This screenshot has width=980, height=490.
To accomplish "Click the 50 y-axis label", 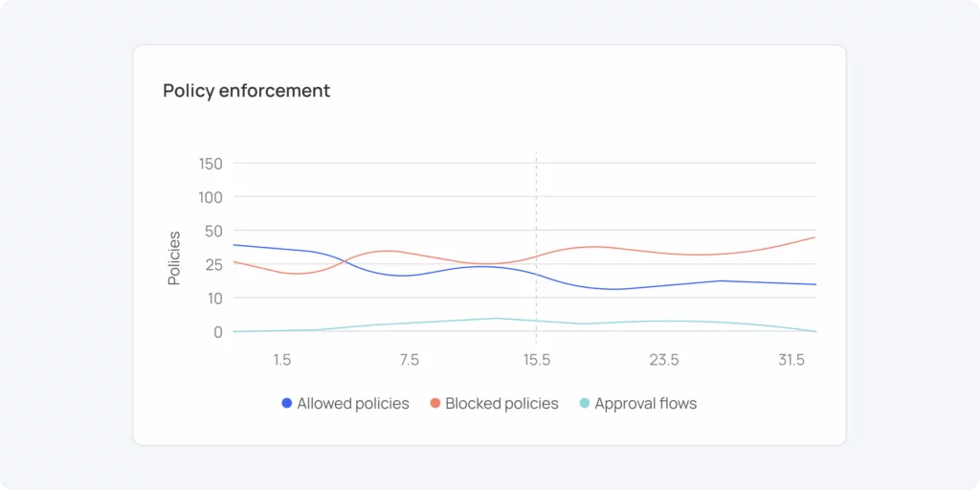I will (213, 231).
